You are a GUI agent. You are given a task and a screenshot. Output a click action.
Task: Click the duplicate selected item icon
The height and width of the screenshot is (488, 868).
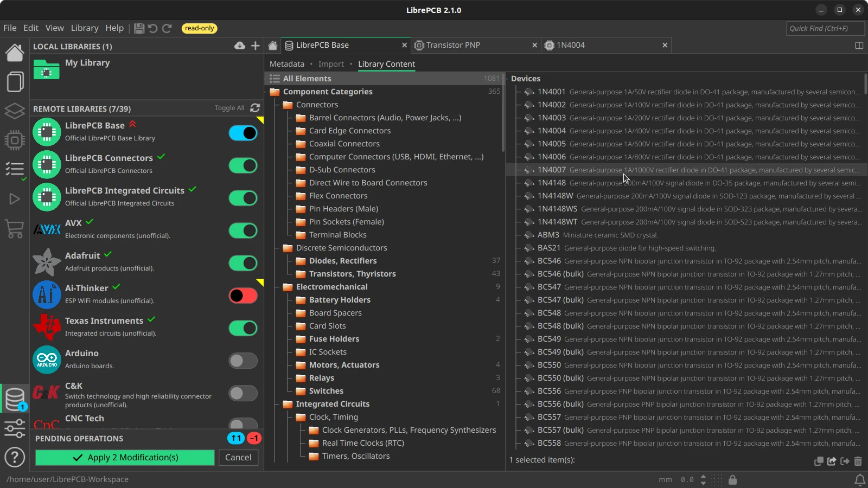click(x=819, y=461)
